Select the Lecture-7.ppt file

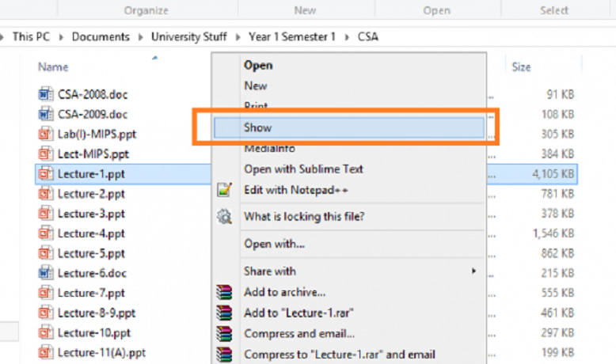point(91,293)
